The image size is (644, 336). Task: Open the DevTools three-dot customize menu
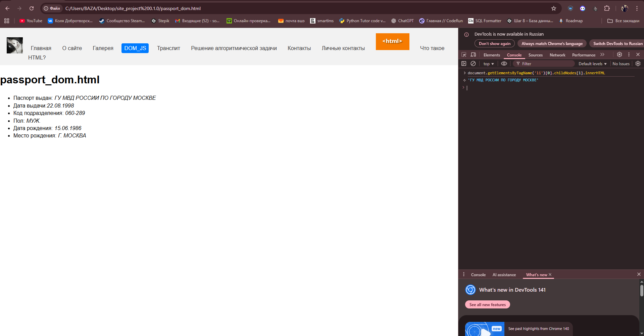(x=629, y=54)
